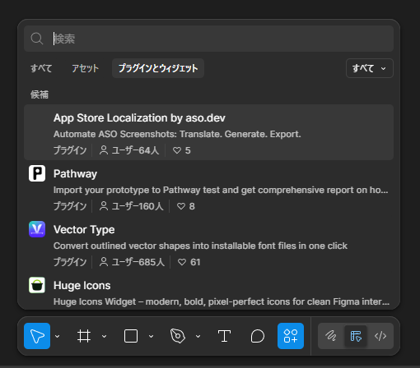Click 'Automate ASO Screenshots' description text
The height and width of the screenshot is (368, 420).
tap(177, 134)
